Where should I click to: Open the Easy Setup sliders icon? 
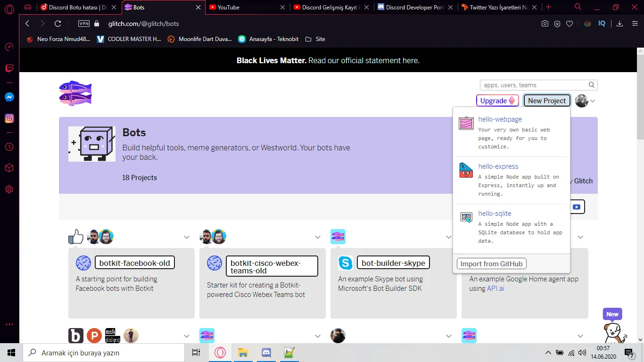634,24
